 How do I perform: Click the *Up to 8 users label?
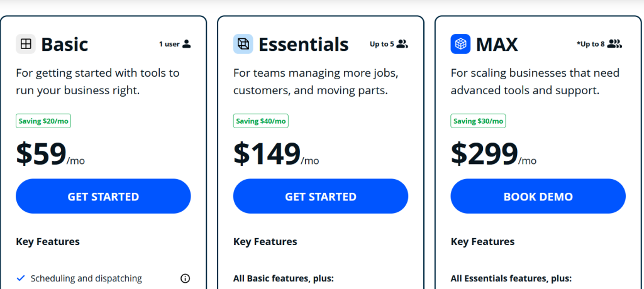click(590, 44)
